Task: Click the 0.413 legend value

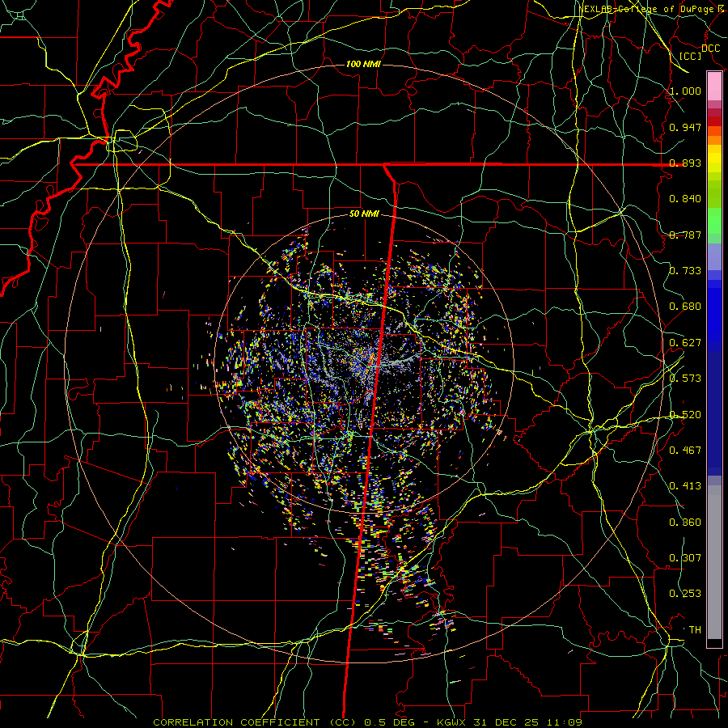Action: pos(685,486)
